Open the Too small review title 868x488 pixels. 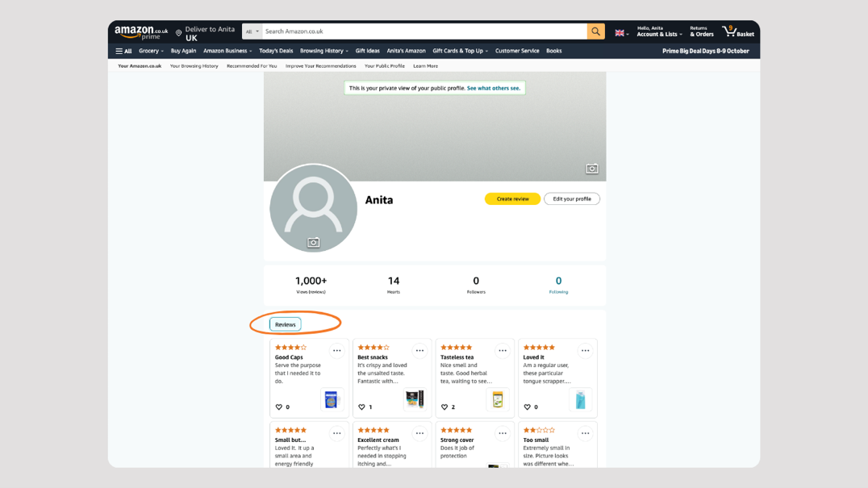click(x=536, y=440)
